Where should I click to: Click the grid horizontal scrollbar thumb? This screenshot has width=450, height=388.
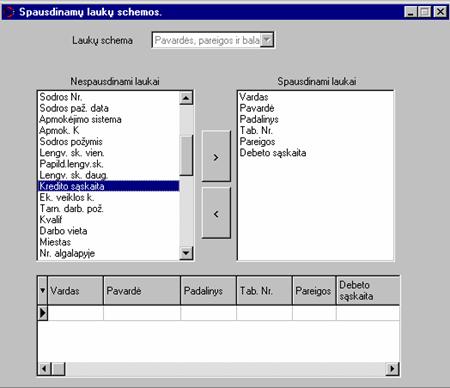tap(59, 369)
